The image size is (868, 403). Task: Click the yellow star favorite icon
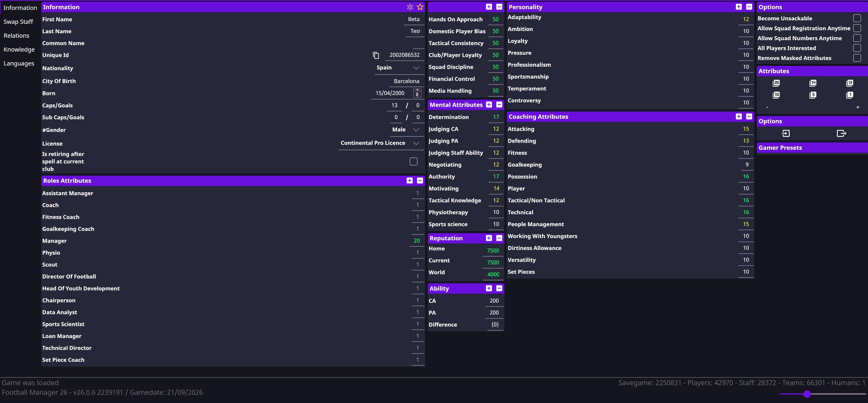pyautogui.click(x=420, y=7)
